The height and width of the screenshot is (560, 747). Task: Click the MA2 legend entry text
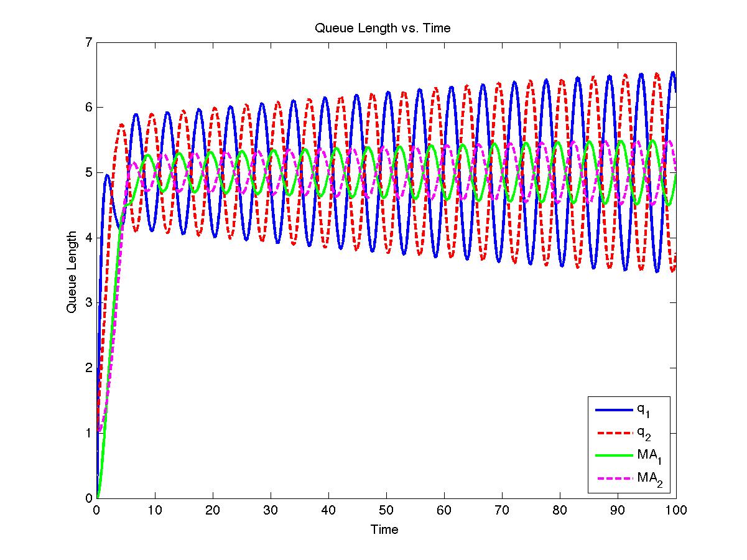pyautogui.click(x=649, y=478)
